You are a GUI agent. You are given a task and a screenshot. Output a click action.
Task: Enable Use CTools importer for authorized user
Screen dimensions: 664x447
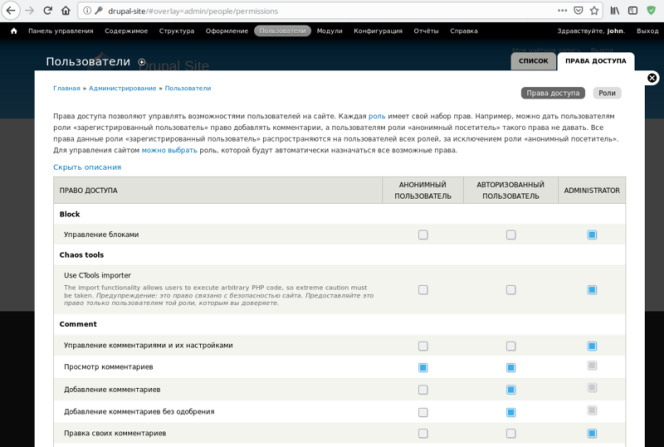511,290
